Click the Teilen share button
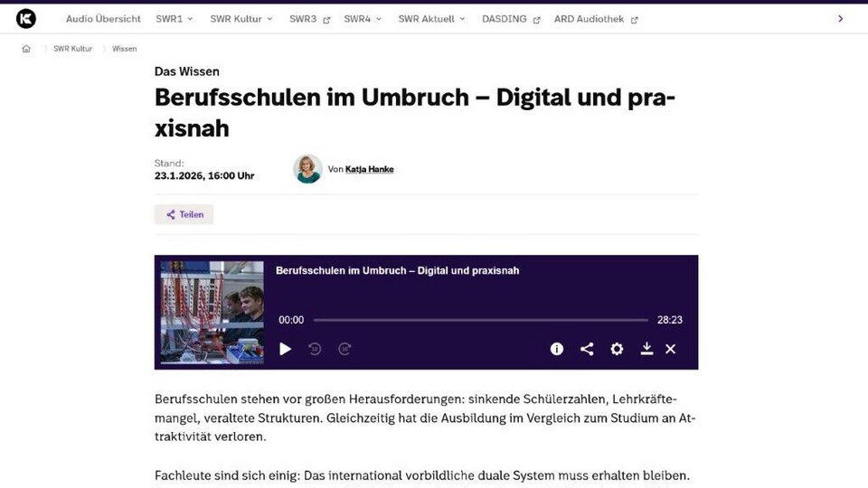The width and height of the screenshot is (868, 488). coord(184,215)
